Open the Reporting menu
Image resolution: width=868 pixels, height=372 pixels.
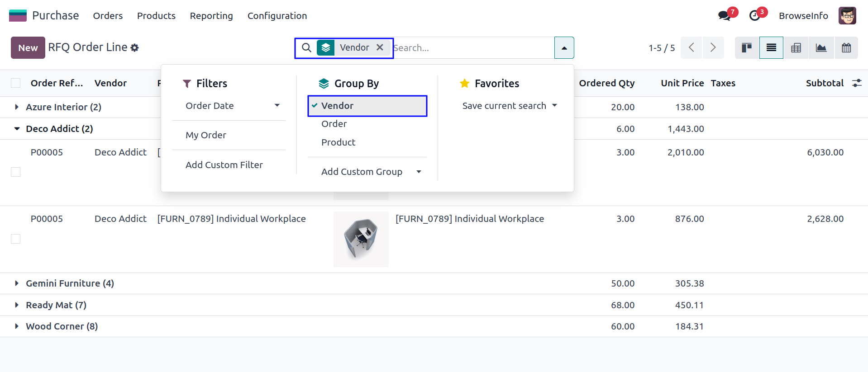point(211,16)
